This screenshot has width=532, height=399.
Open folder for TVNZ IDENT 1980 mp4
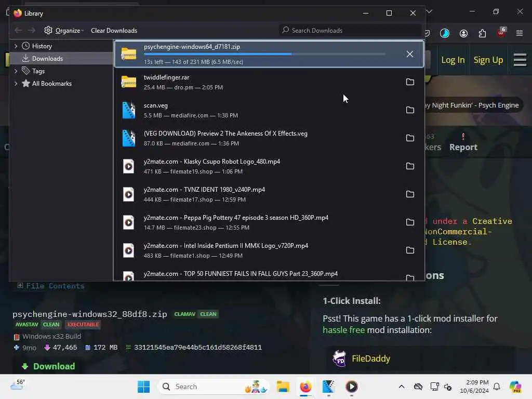[x=410, y=194]
